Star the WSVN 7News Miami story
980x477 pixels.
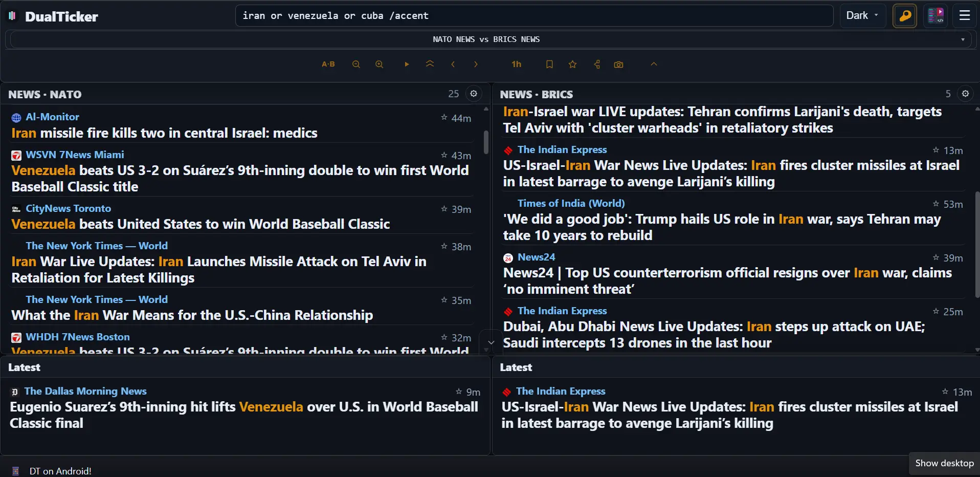444,155
